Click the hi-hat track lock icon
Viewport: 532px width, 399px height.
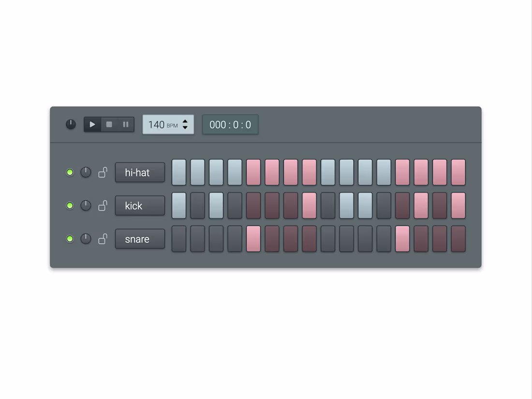click(x=103, y=172)
